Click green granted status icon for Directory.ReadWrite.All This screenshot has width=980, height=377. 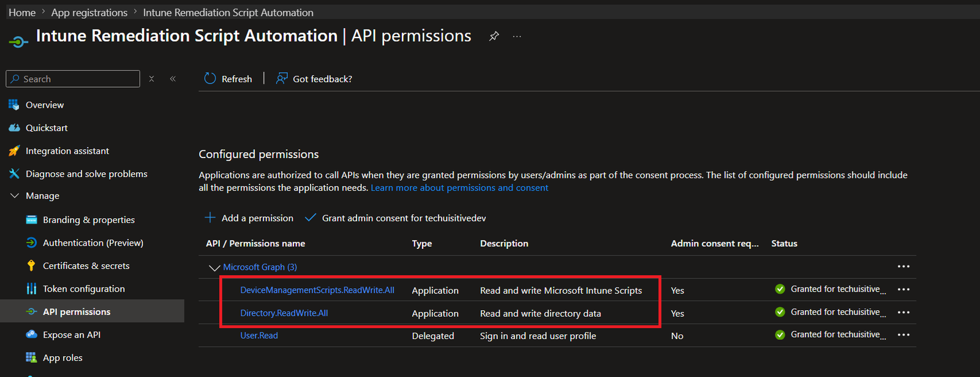pos(780,312)
